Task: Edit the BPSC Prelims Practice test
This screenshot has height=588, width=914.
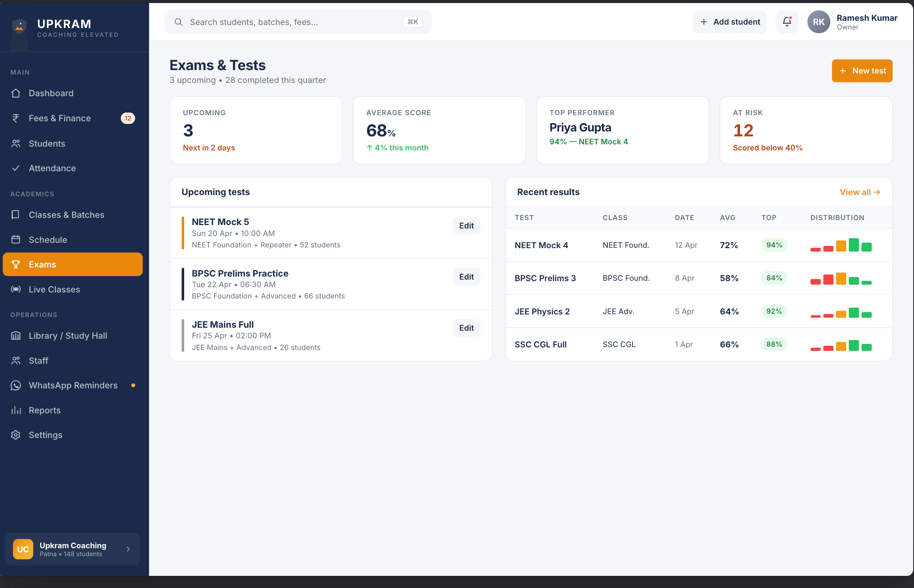Action: point(466,277)
